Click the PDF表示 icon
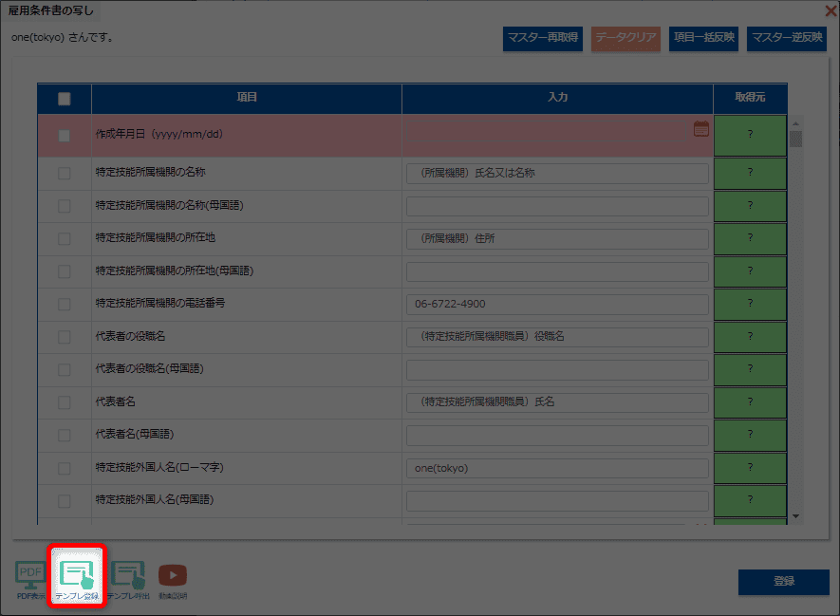This screenshot has width=840, height=616. pos(30,578)
